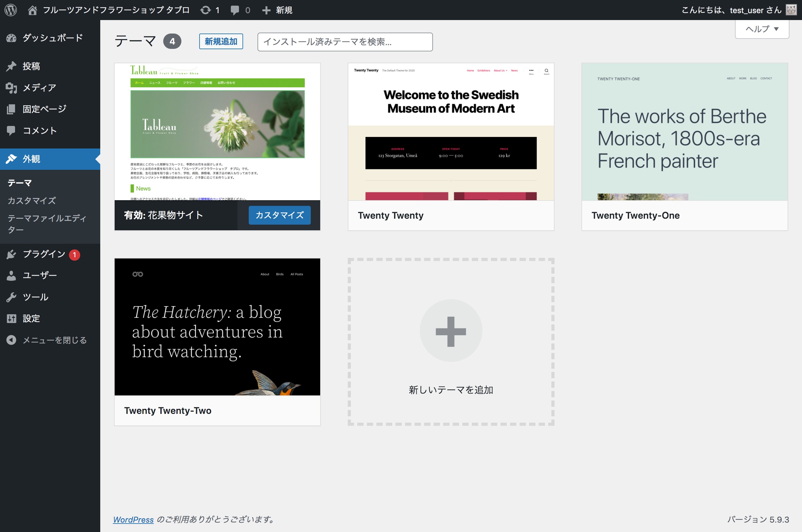Viewport: 802px width, 532px height.
Task: Open the ダッシュボード gauge icon
Action: pyautogui.click(x=11, y=38)
